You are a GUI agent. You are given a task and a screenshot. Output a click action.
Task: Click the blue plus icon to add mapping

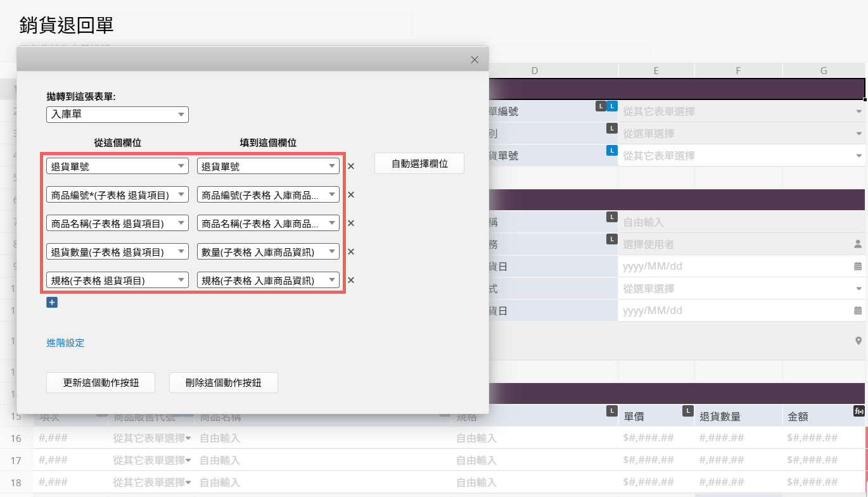pyautogui.click(x=52, y=303)
